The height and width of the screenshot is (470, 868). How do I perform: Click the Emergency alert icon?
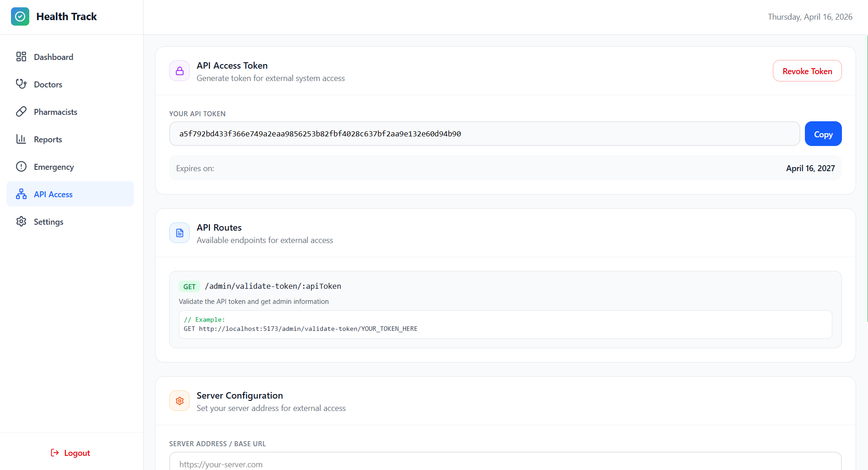point(21,166)
